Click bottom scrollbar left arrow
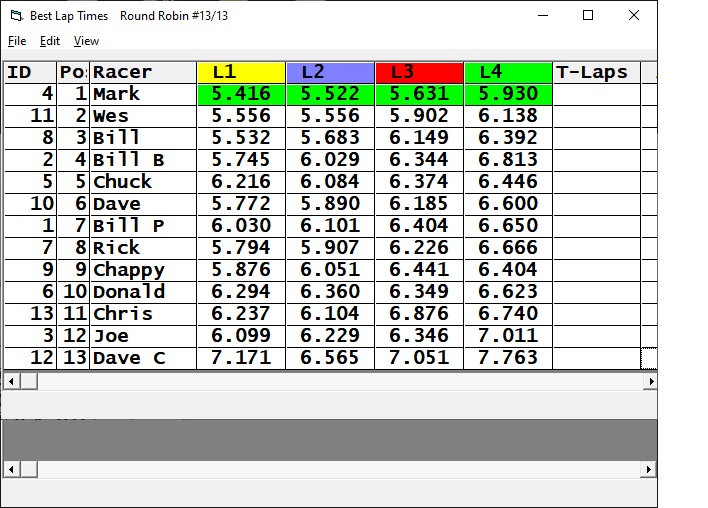 tap(11, 469)
